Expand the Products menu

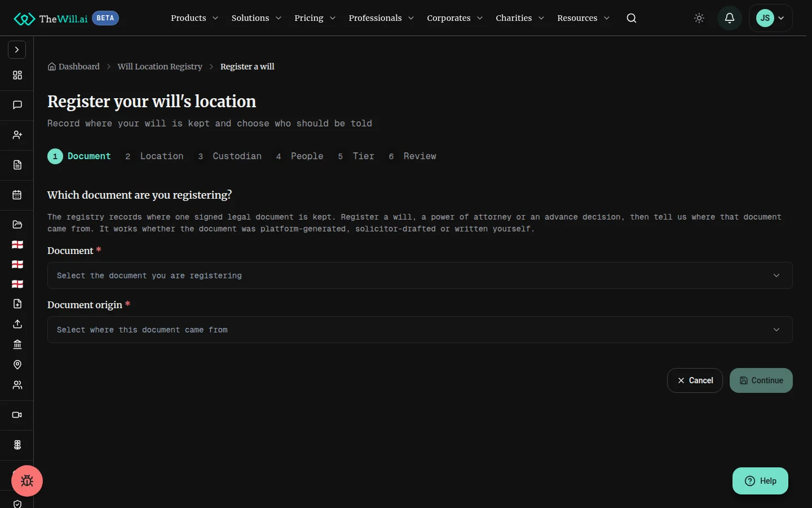[195, 18]
